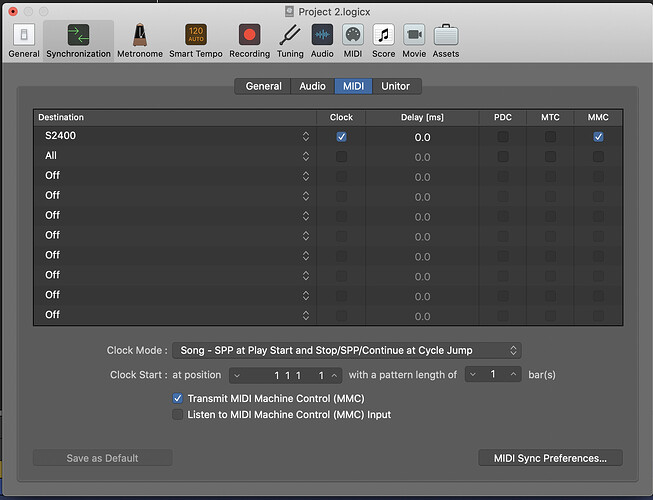
Task: Click the Clock Start position field 1 1 1 1
Action: [286, 376]
